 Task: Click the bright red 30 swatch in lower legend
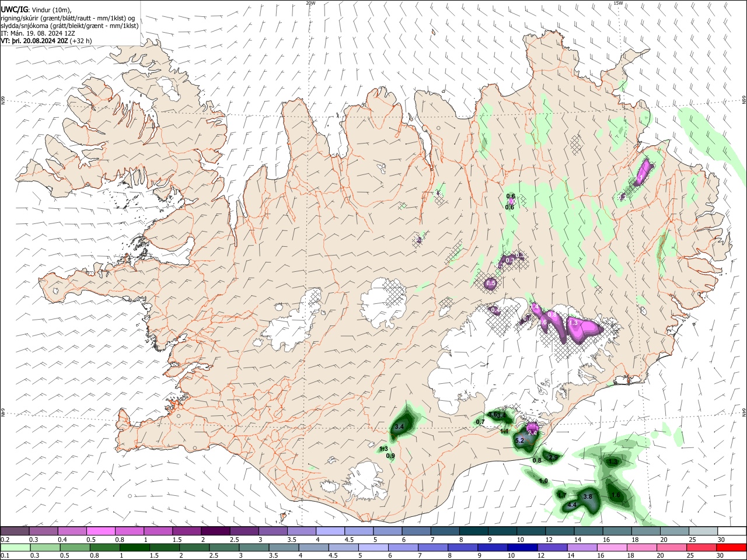click(732, 548)
